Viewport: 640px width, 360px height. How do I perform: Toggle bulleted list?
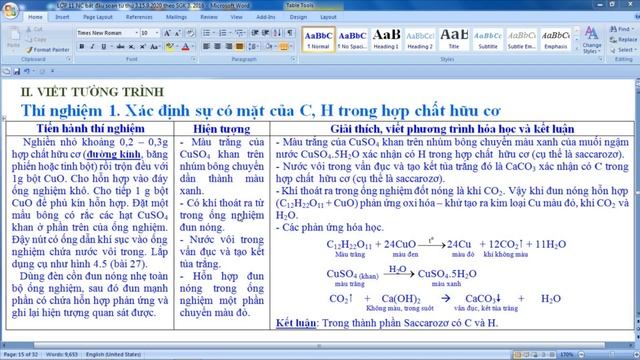206,33
